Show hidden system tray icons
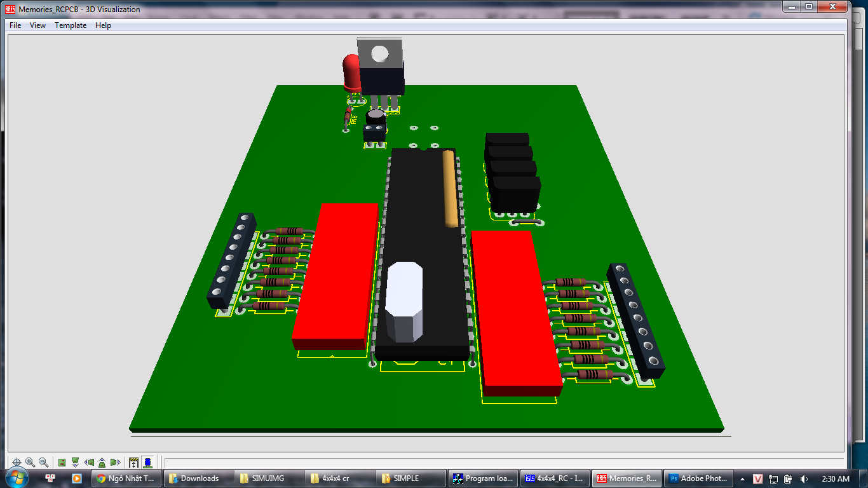 742,478
